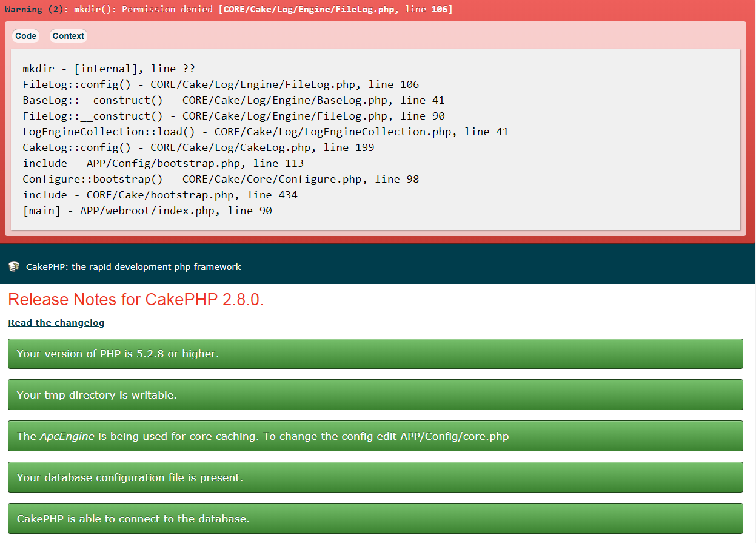Image resolution: width=756 pixels, height=543 pixels.
Task: Click the "CakePHP is able to connect to the database." notice
Action: (x=375, y=519)
